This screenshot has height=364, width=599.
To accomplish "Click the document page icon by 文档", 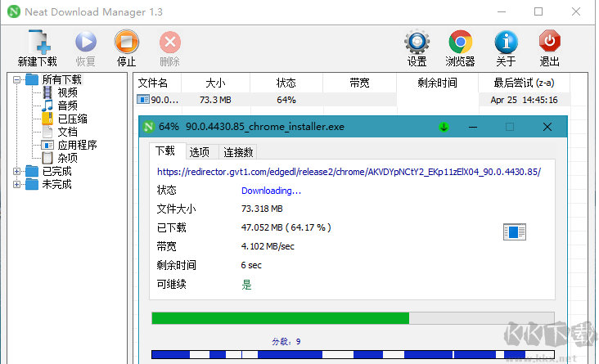I will click(47, 132).
